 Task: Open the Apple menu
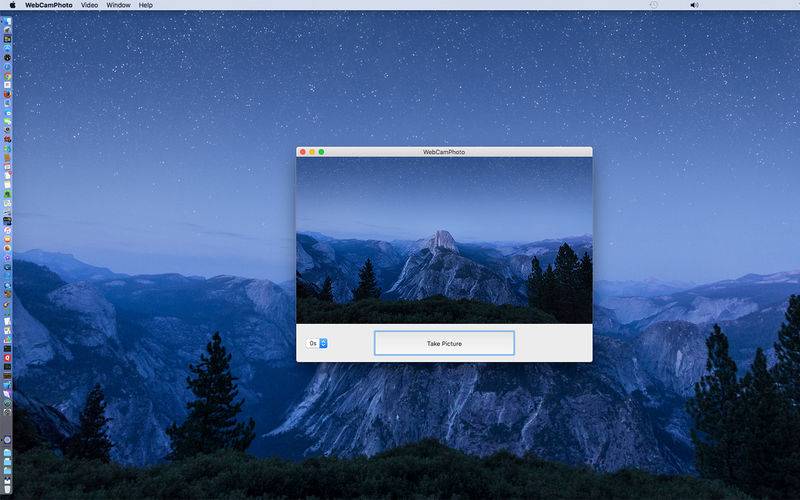coord(13,5)
